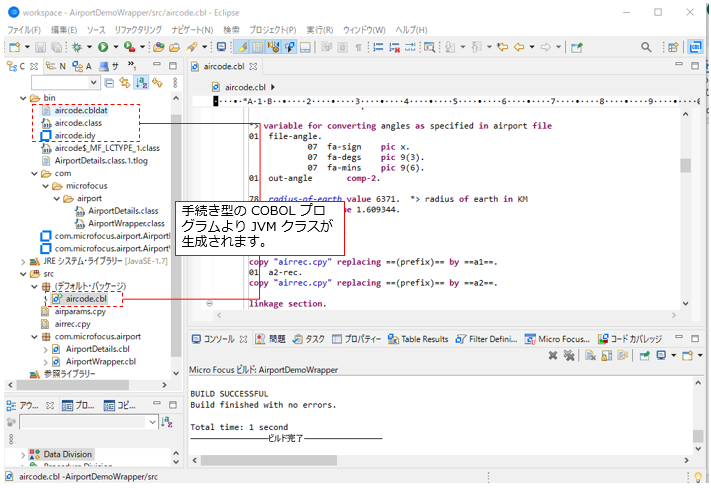Click the editor vertical scrollbar thumb
This screenshot has height=490, width=711.
tap(686, 165)
